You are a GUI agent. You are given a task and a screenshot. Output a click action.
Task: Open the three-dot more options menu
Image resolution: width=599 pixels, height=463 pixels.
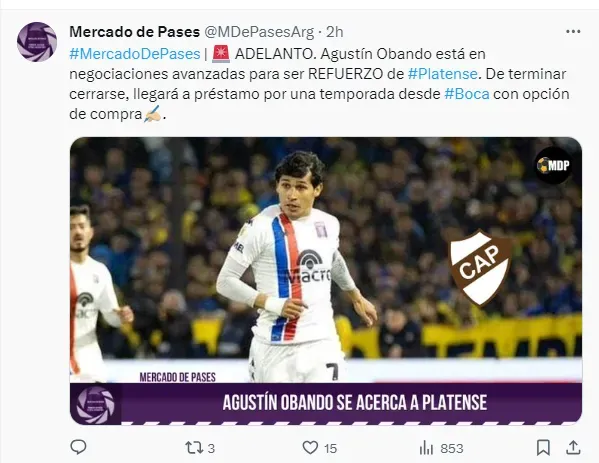(x=573, y=32)
